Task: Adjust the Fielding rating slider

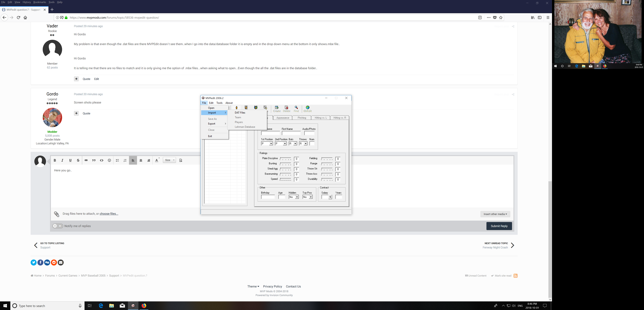Action: 327,159
